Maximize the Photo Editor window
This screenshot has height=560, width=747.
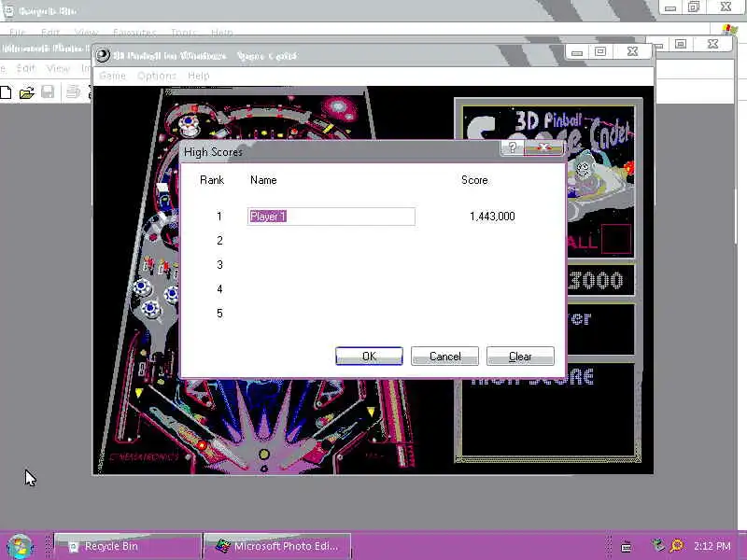click(x=681, y=44)
